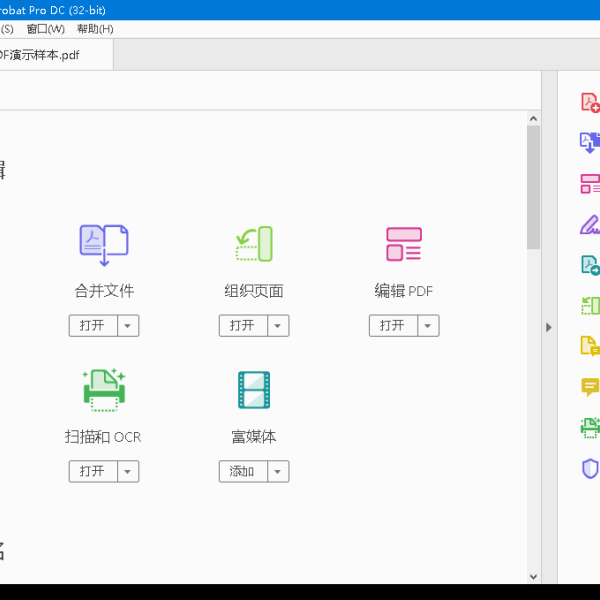Click right panel collapse arrow handle

(548, 327)
